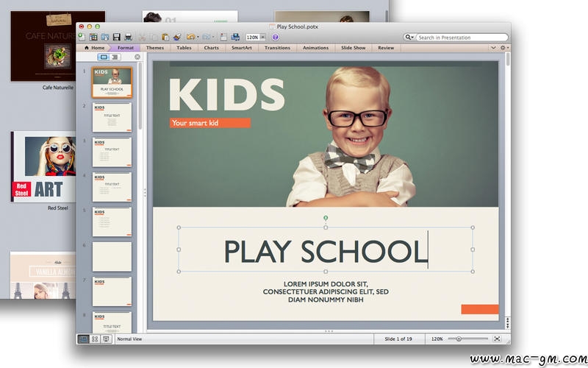Viewport: 588px width, 368px height.
Task: Open the Animations ribbon tab
Action: click(x=315, y=48)
